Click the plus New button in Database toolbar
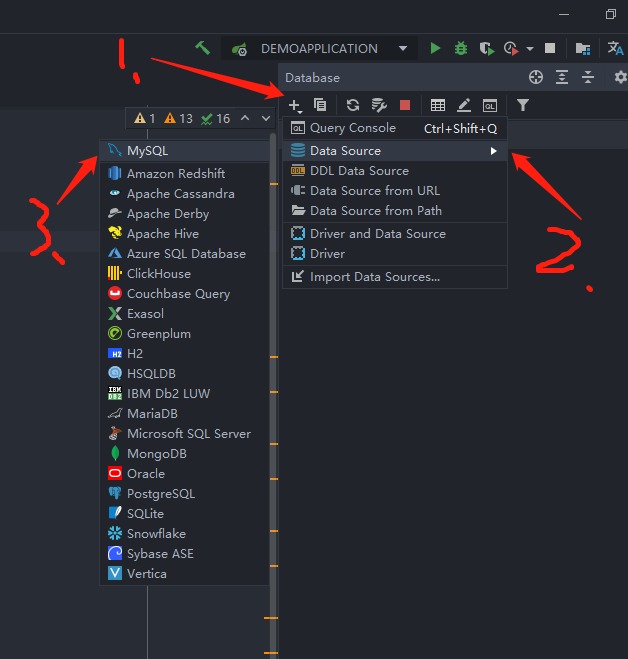 tap(295, 105)
